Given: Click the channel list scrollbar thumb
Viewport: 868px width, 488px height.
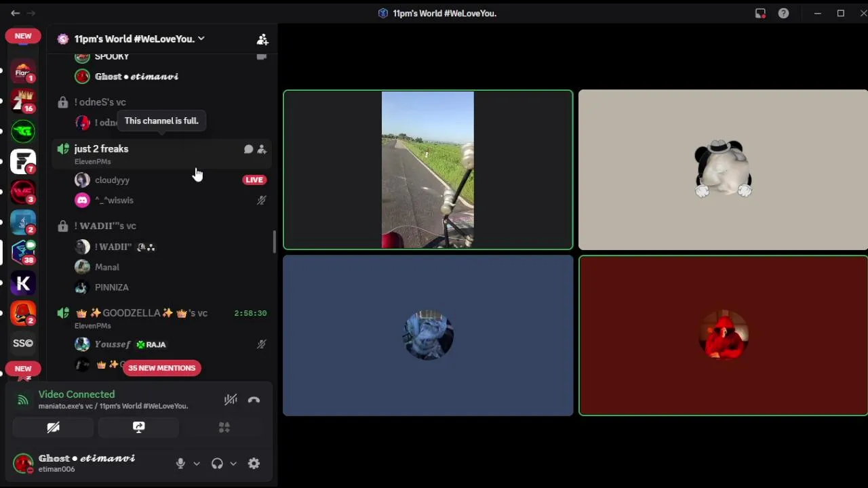Looking at the screenshot, I should [275, 241].
